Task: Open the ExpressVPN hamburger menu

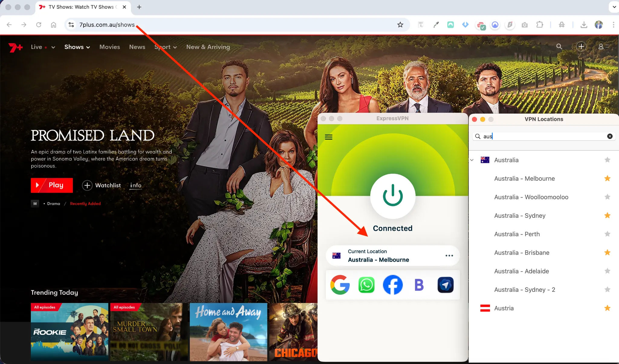Action: [x=329, y=137]
